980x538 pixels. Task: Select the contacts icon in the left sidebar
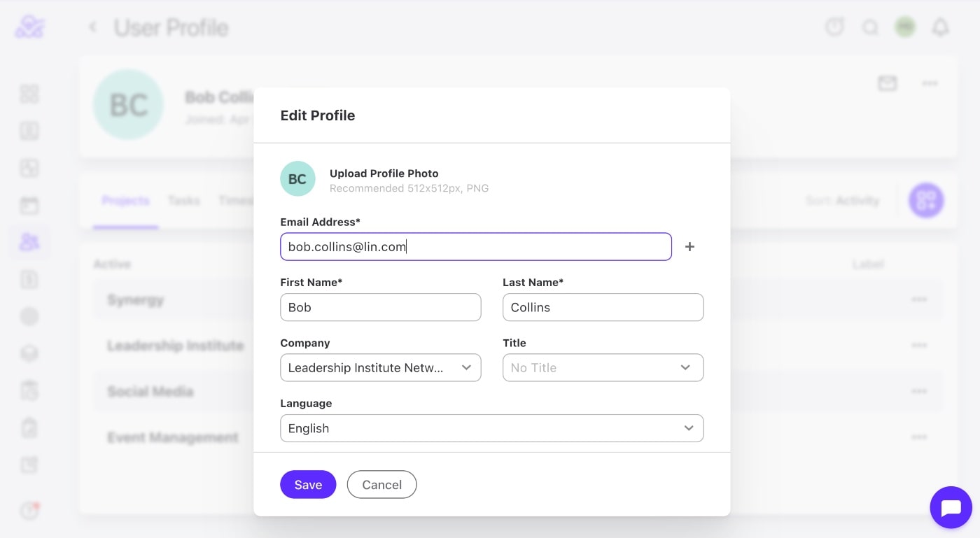(29, 241)
